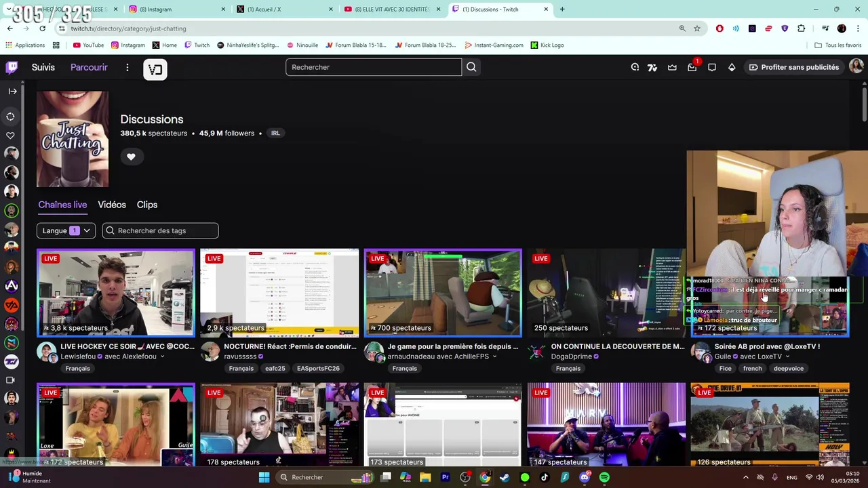The height and width of the screenshot is (488, 868).
Task: Open the 700 spectateurs game stream thumbnail
Action: pos(443,293)
